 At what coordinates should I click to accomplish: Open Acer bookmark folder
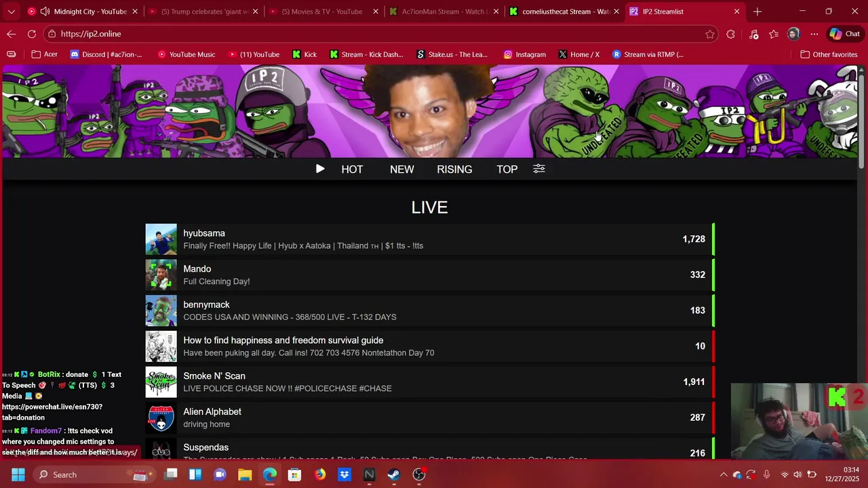[45, 54]
